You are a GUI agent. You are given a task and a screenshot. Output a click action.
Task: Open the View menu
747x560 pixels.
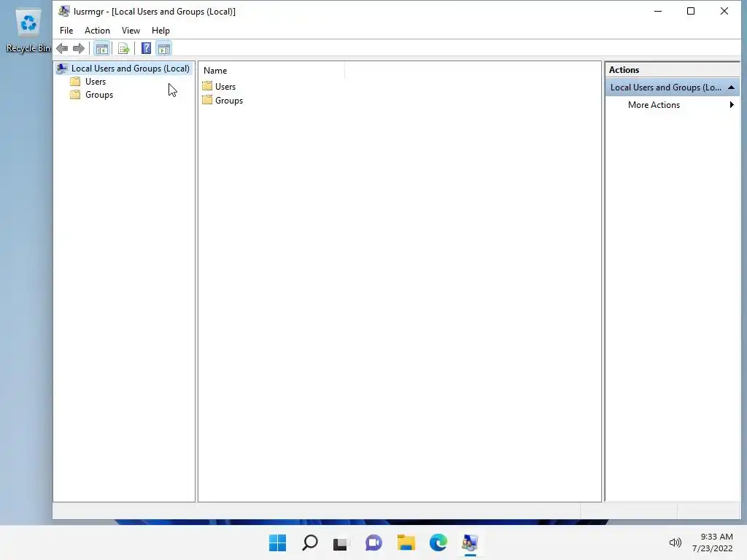point(131,31)
